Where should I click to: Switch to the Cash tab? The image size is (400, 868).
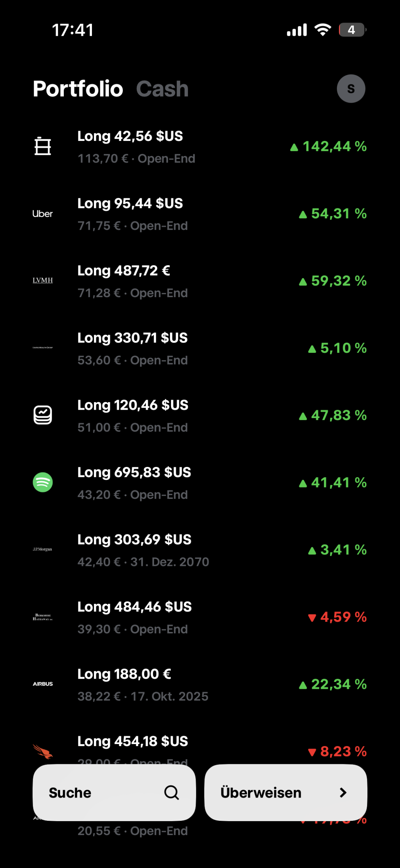tap(162, 89)
